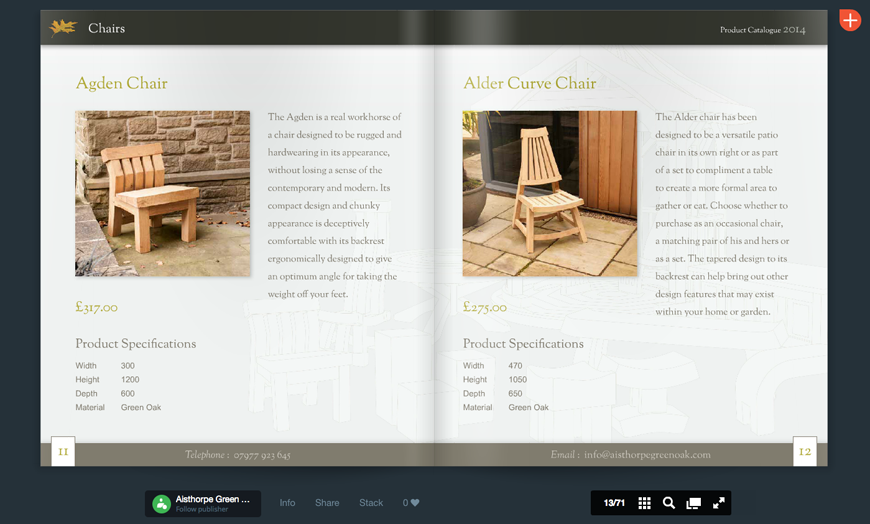Open the Info tab
Screen dimensions: 870x524
pyautogui.click(x=287, y=503)
